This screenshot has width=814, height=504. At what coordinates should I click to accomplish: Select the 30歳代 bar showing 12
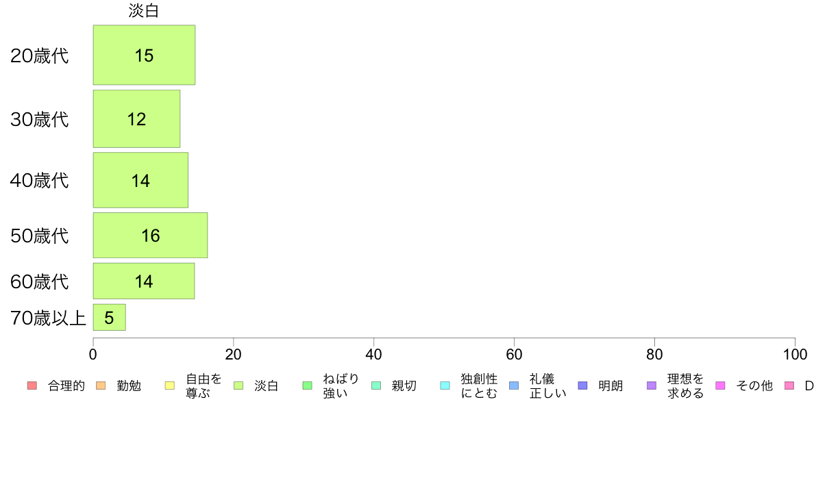pyautogui.click(x=136, y=119)
